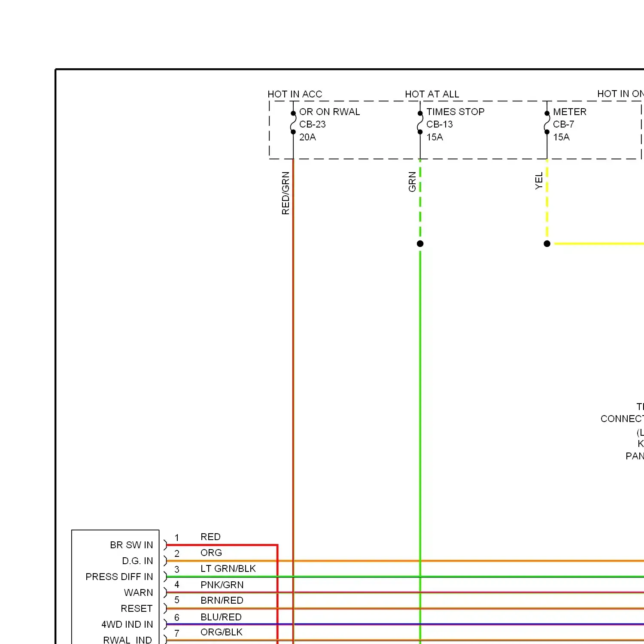This screenshot has height=644, width=644.
Task: Select the OR ON RWAL text
Action: (x=329, y=112)
